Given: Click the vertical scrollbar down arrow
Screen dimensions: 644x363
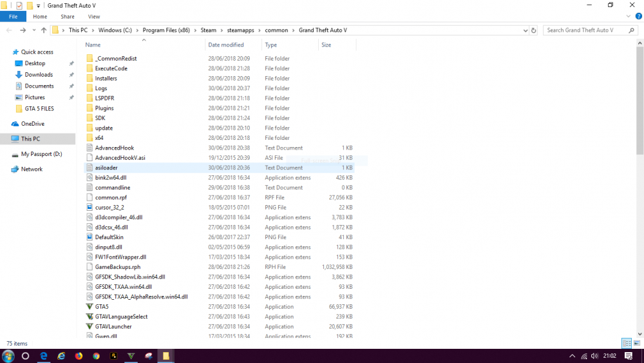Looking at the screenshot, I should pyautogui.click(x=640, y=334).
